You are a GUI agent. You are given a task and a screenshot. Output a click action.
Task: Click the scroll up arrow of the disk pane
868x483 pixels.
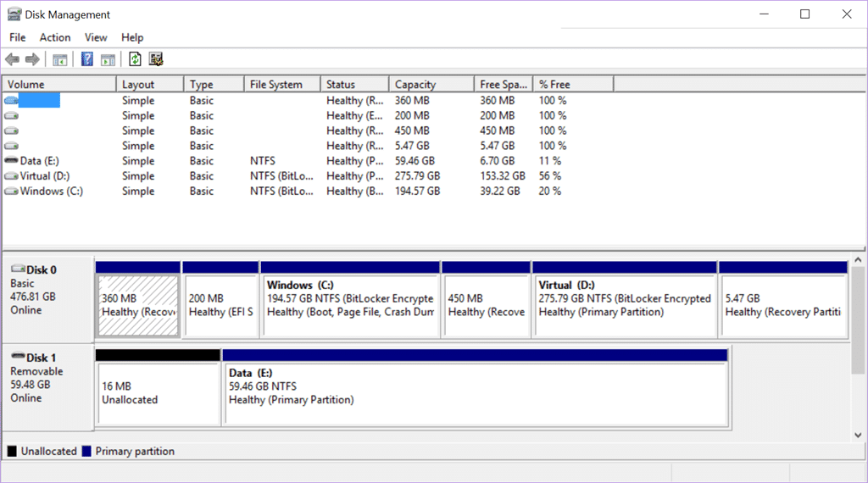point(858,260)
